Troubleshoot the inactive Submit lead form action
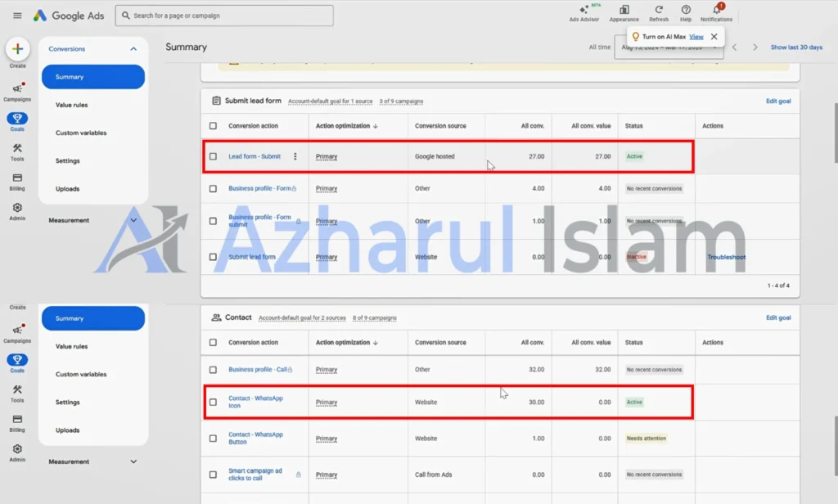Image resolution: width=838 pixels, height=504 pixels. tap(727, 257)
